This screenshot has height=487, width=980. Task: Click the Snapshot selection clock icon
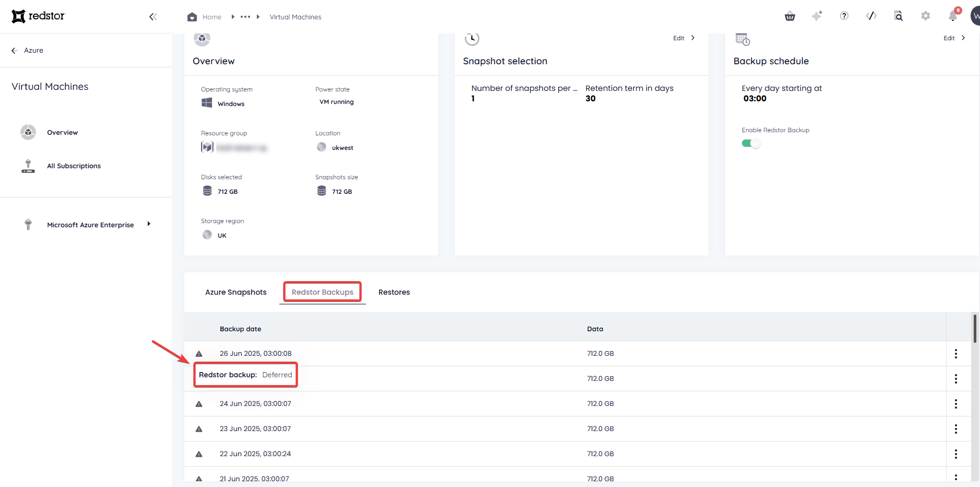(472, 39)
